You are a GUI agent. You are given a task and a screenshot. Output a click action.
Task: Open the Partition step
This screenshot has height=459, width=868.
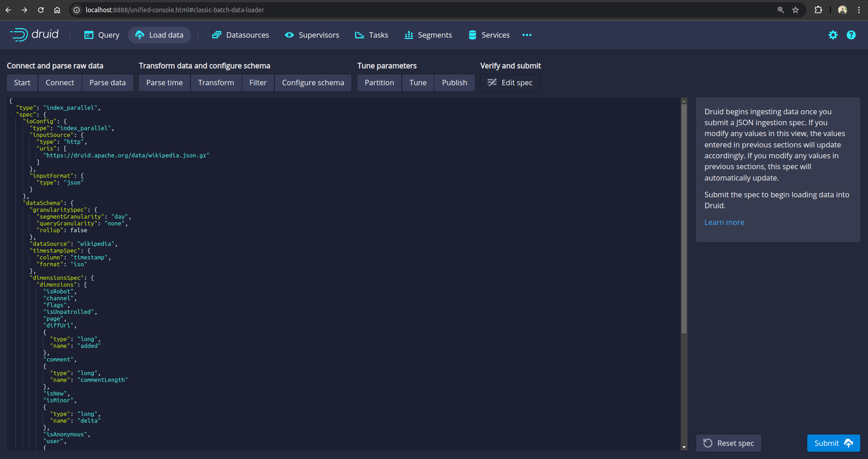[x=379, y=83]
